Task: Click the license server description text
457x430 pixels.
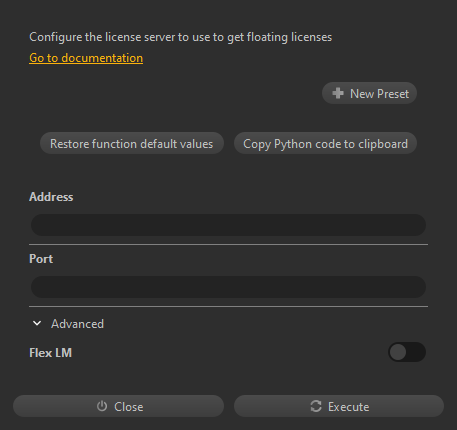Action: (181, 37)
